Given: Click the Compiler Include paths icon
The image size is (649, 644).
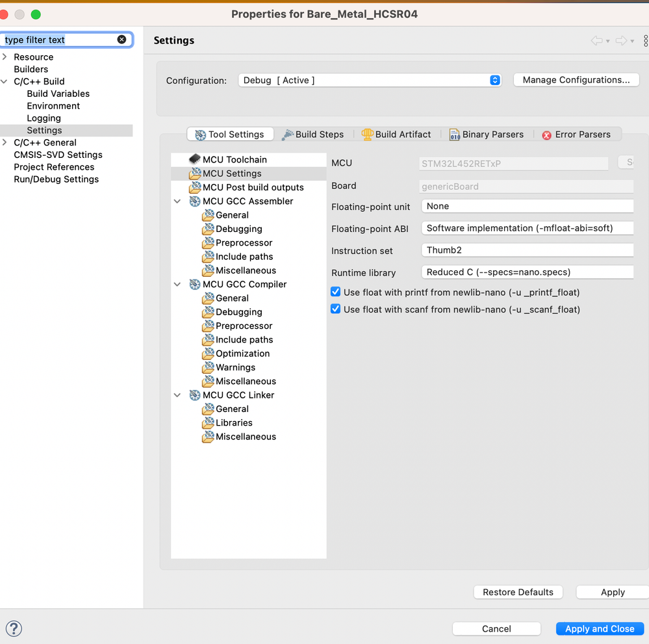Looking at the screenshot, I should pyautogui.click(x=208, y=340).
